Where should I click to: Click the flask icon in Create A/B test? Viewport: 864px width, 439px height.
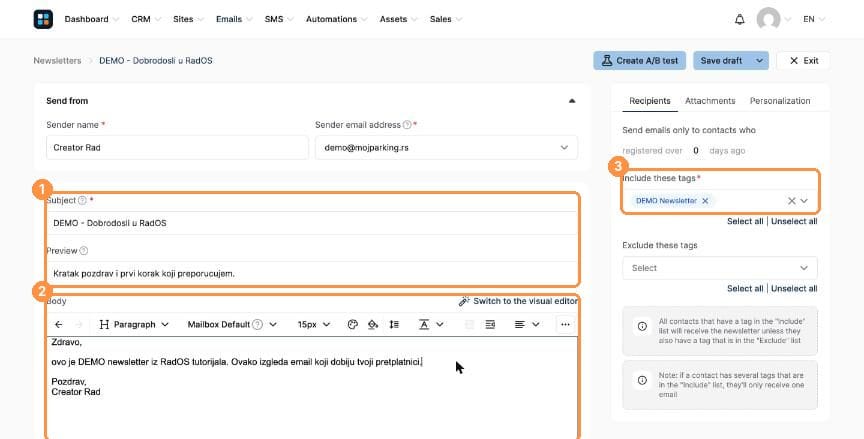[x=607, y=61]
